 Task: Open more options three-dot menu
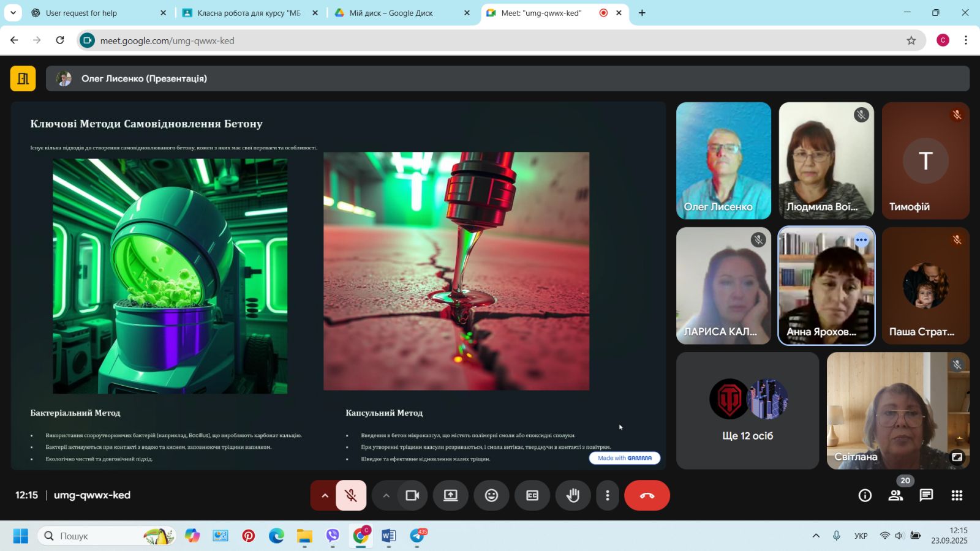coord(608,495)
